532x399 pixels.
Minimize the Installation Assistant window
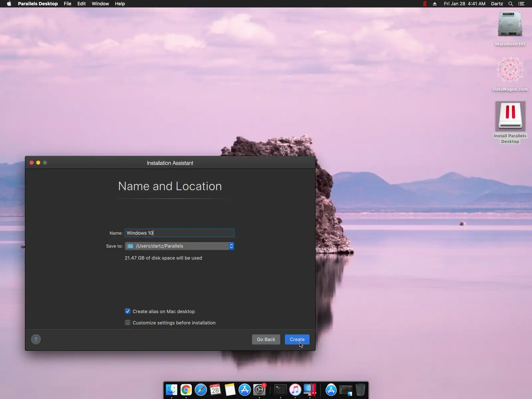pyautogui.click(x=38, y=163)
